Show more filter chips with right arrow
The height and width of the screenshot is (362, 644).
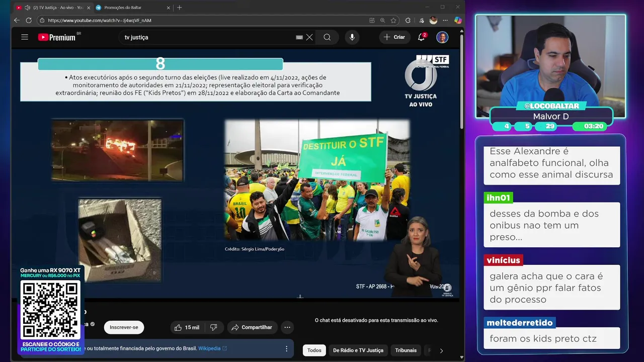[441, 350]
